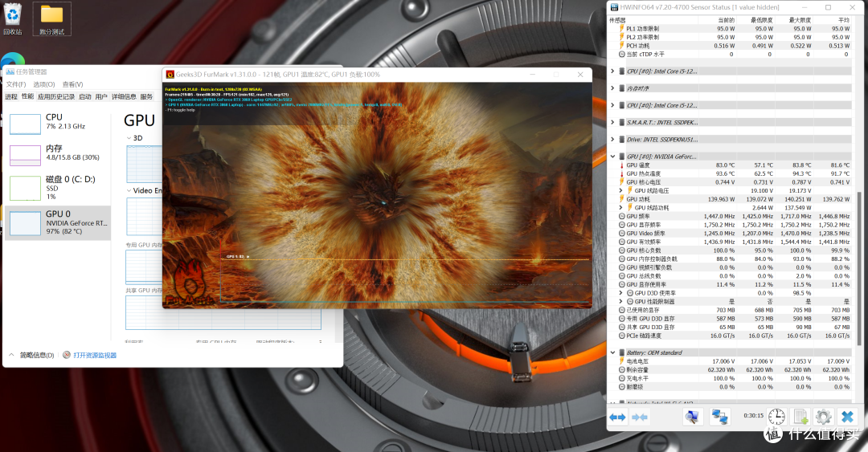868x452 pixels.
Task: Click the Edge browser desktop icon
Action: pos(12,59)
